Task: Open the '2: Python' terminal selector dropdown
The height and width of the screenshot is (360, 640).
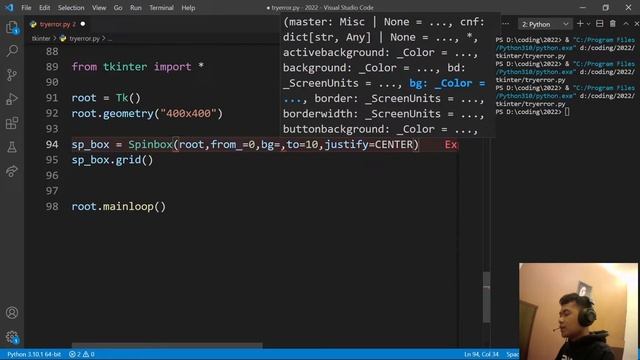Action: click(544, 24)
